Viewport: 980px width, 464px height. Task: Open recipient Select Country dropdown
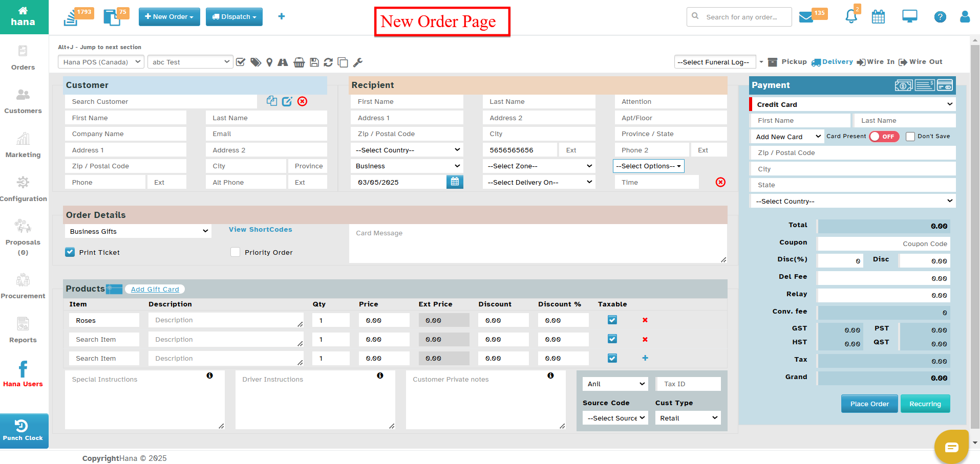tap(407, 150)
